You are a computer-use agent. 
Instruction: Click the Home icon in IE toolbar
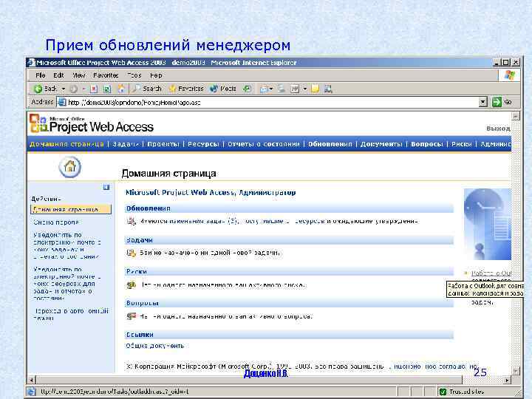click(x=120, y=89)
